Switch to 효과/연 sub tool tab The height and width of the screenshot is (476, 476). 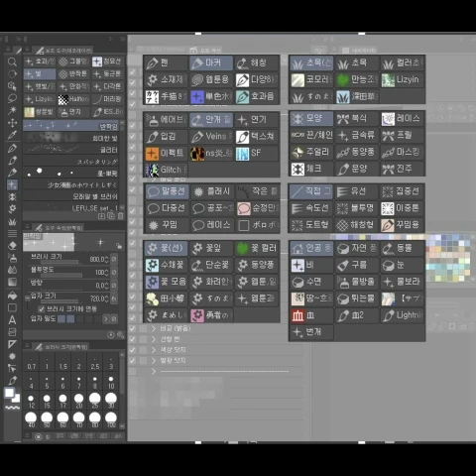40,61
